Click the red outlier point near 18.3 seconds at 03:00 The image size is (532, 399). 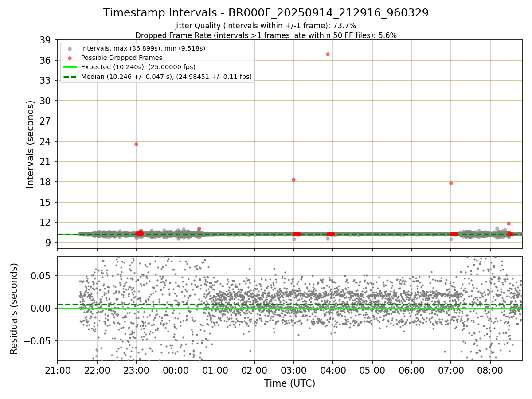293,180
